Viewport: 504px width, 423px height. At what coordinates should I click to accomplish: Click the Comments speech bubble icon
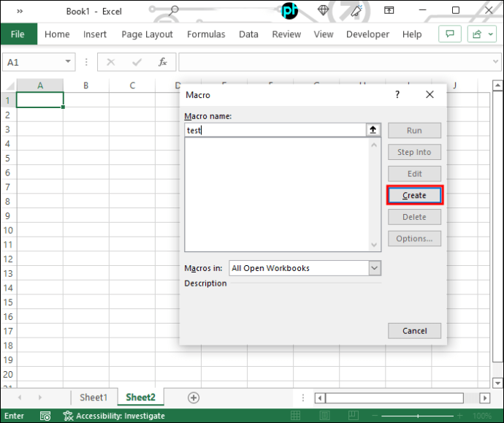point(450,34)
